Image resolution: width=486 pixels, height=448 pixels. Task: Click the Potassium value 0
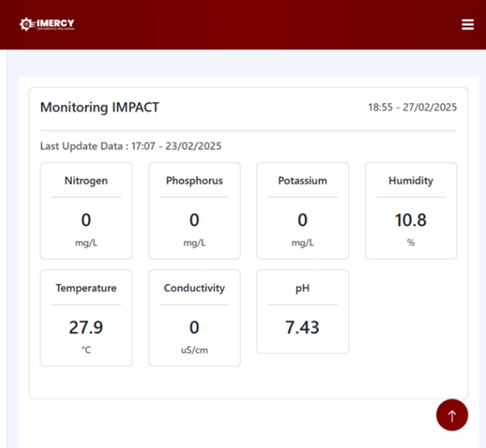pos(303,220)
